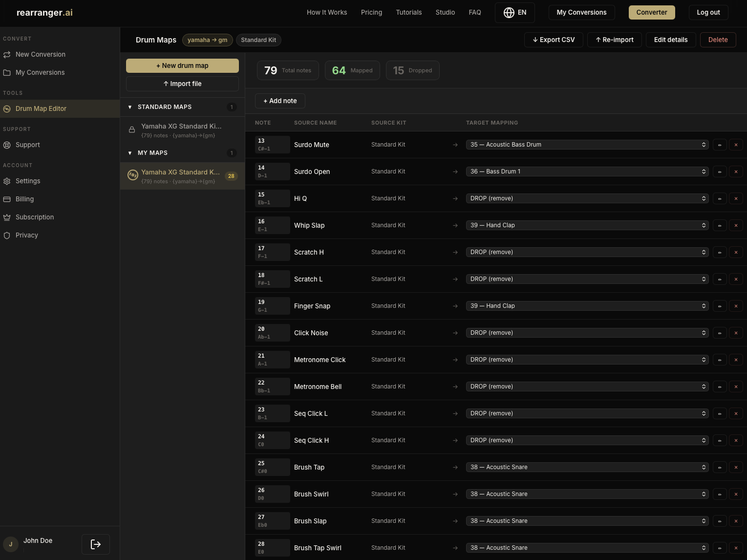Collapse the MY MAPS section
The image size is (747, 560).
click(x=130, y=153)
